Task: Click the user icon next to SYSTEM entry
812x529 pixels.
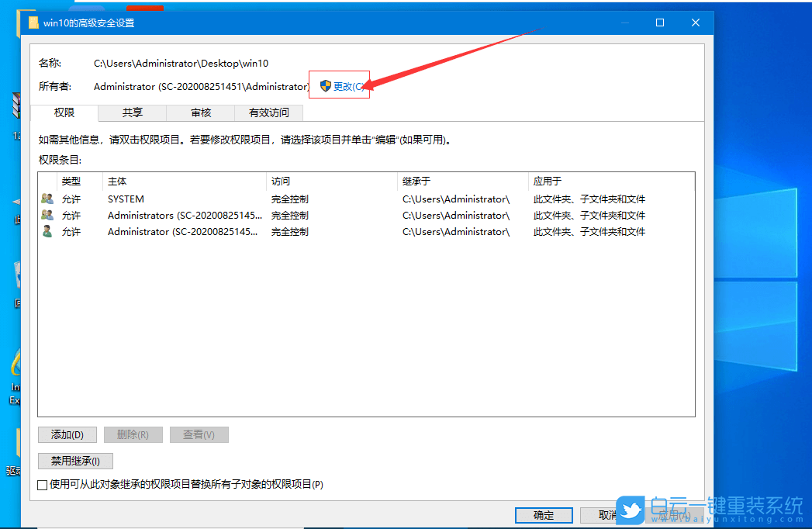Action: tap(48, 199)
